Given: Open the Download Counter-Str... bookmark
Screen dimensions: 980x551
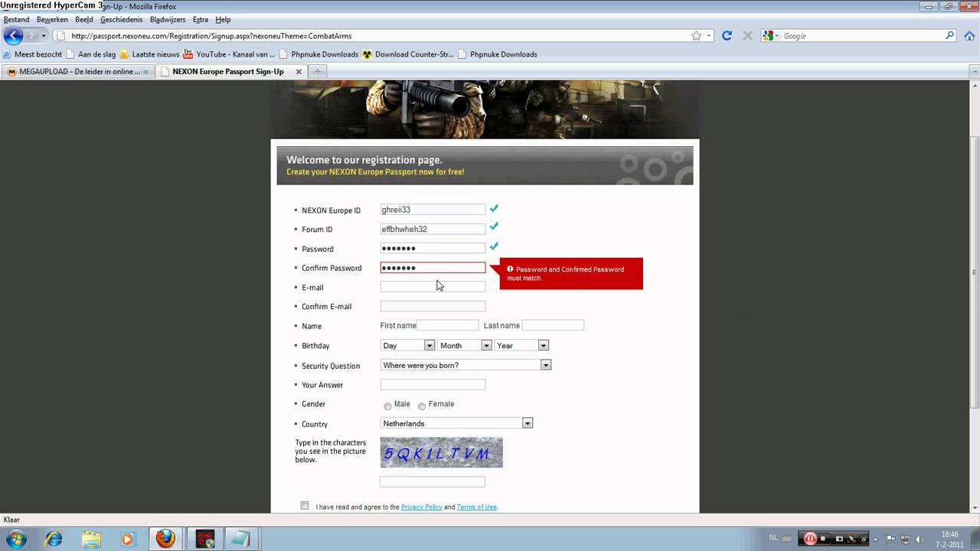Looking at the screenshot, I should 408,54.
